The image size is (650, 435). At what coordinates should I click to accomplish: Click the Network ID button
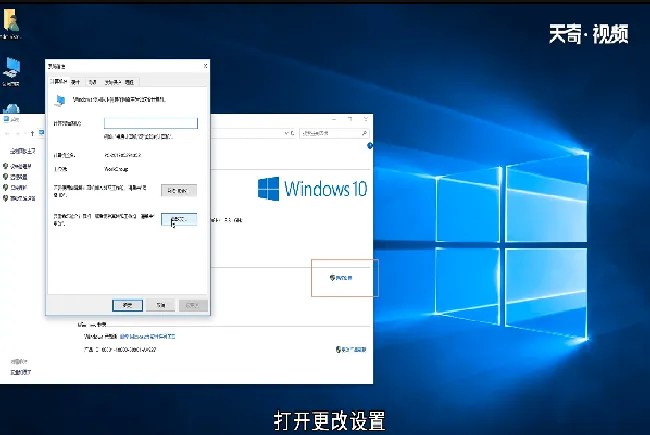click(x=179, y=190)
